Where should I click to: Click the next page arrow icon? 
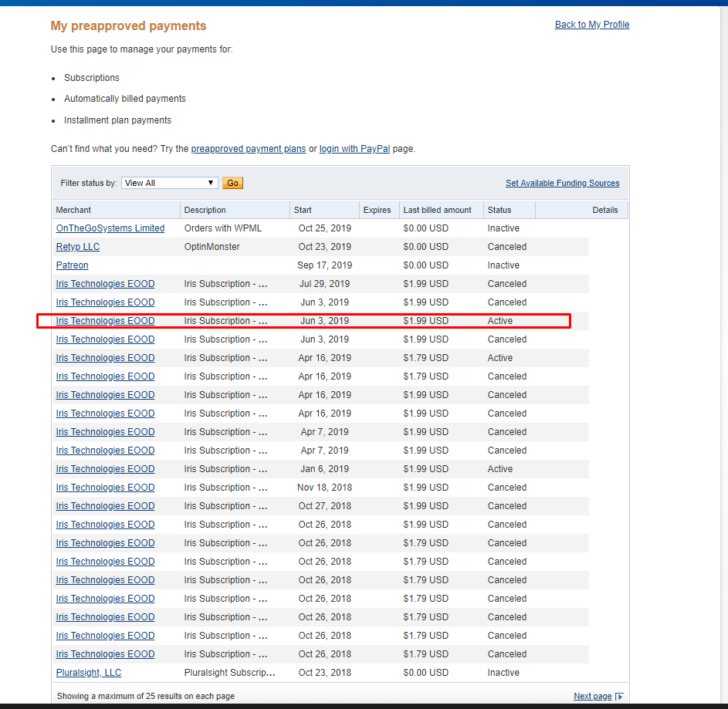(x=619, y=697)
